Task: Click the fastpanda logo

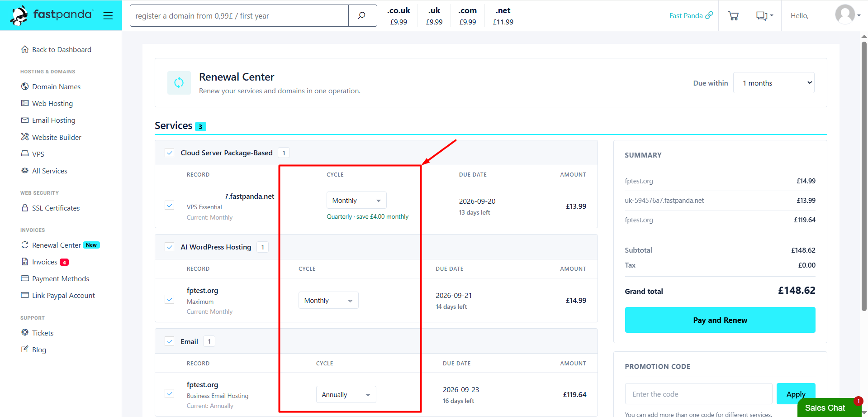Action: pos(52,15)
